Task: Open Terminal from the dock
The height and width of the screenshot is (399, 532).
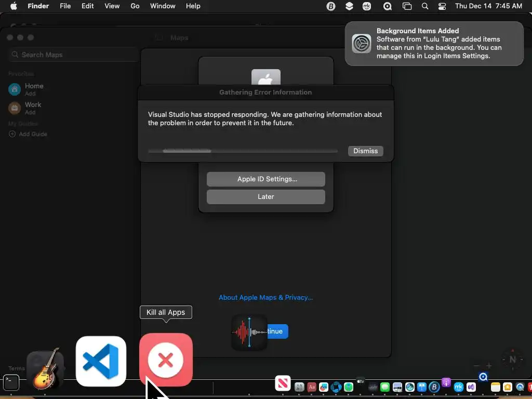Action: tap(11, 383)
